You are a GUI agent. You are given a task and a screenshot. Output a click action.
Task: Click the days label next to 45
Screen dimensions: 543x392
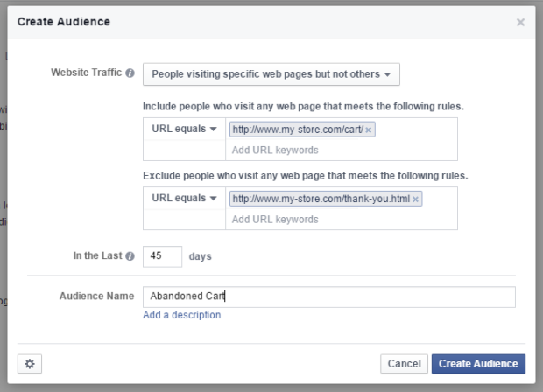point(201,256)
